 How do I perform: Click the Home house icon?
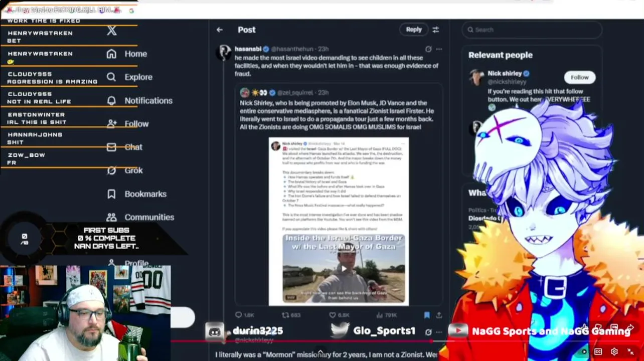coord(111,54)
